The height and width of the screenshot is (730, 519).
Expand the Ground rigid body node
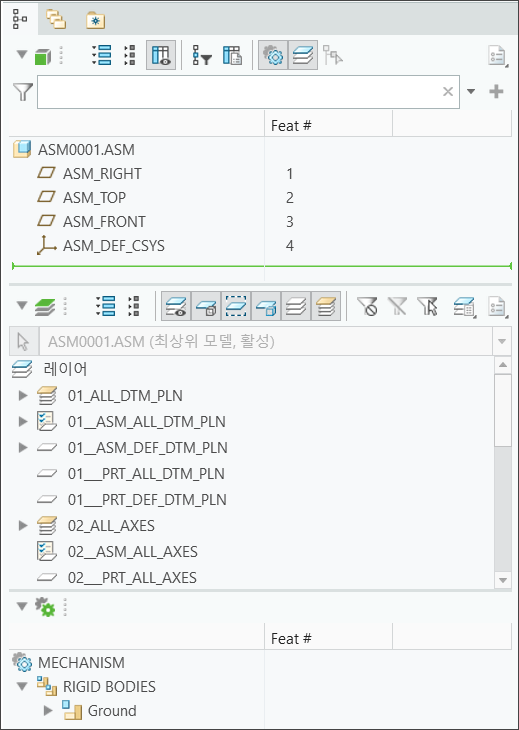48,710
